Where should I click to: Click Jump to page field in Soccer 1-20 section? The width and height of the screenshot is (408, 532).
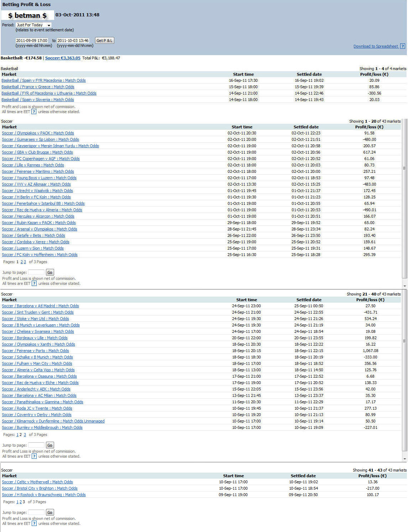point(36,272)
